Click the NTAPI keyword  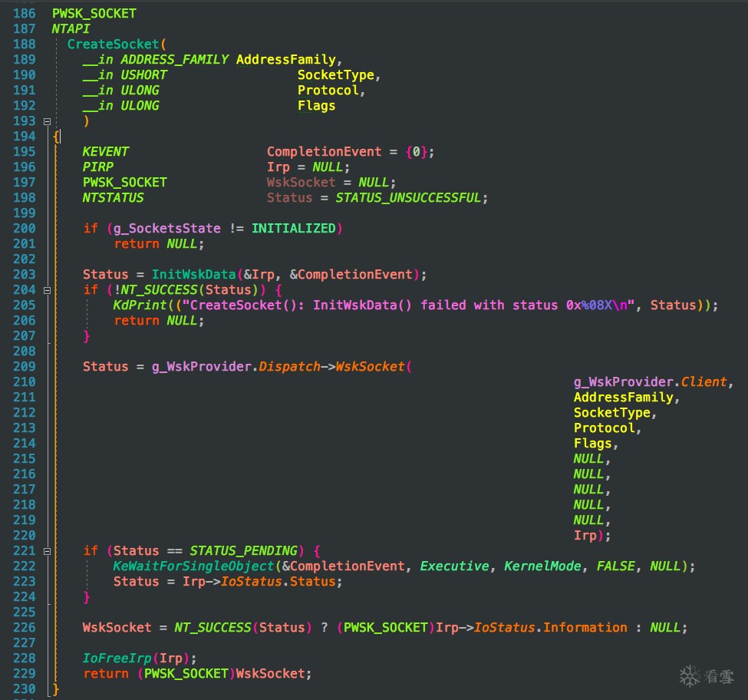[71, 28]
